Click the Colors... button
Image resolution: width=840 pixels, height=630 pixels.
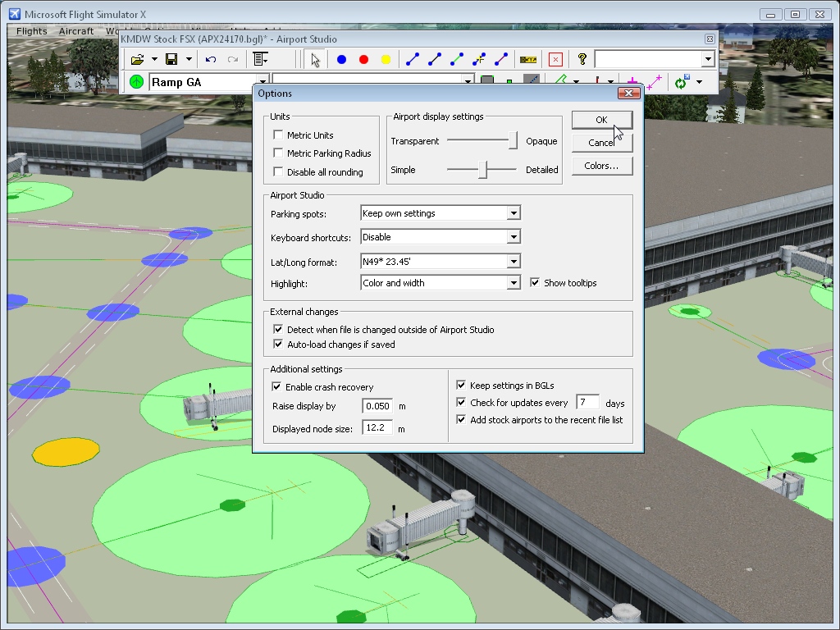pyautogui.click(x=601, y=166)
